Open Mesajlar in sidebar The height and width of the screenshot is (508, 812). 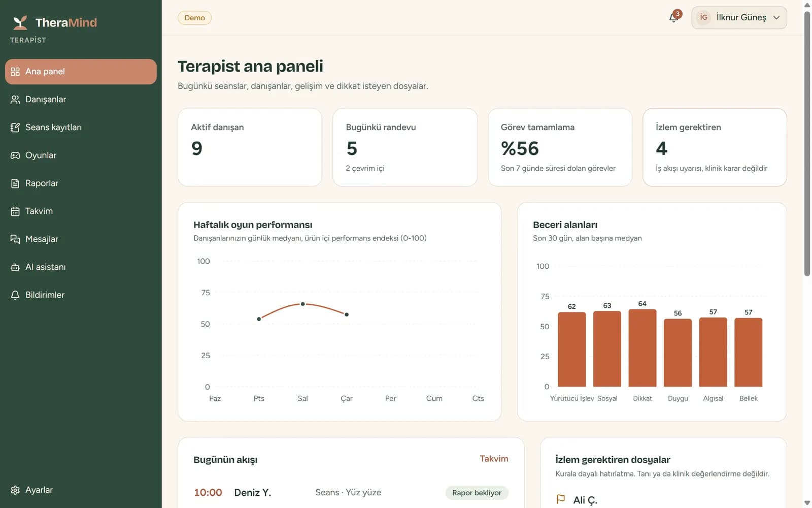(81, 239)
